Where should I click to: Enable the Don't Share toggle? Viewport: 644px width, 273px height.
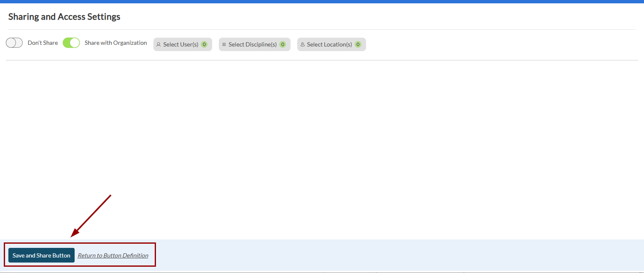point(14,43)
